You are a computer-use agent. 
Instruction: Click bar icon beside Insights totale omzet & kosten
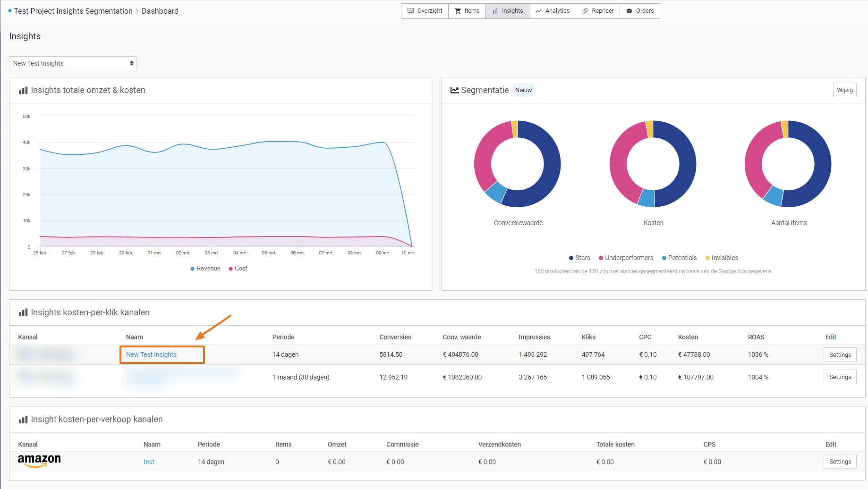(23, 90)
